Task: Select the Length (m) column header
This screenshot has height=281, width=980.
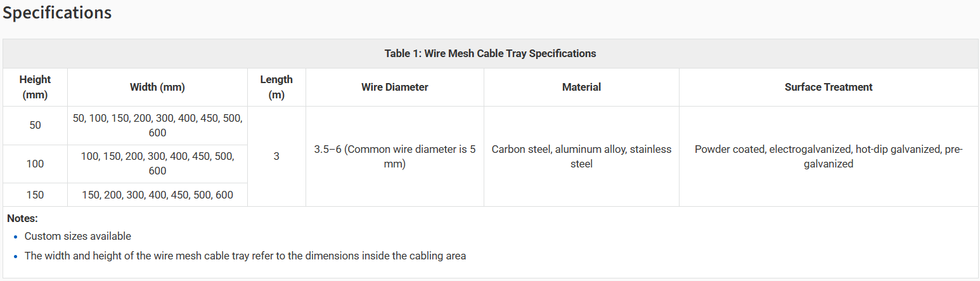Action: point(276,88)
